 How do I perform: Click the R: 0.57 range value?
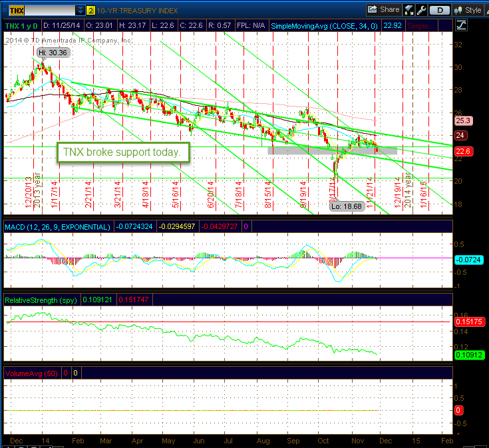coord(220,25)
